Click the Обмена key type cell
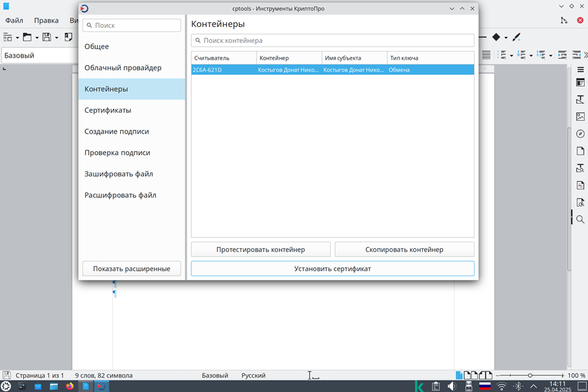Viewport: 588px width, 392px height. [430, 70]
